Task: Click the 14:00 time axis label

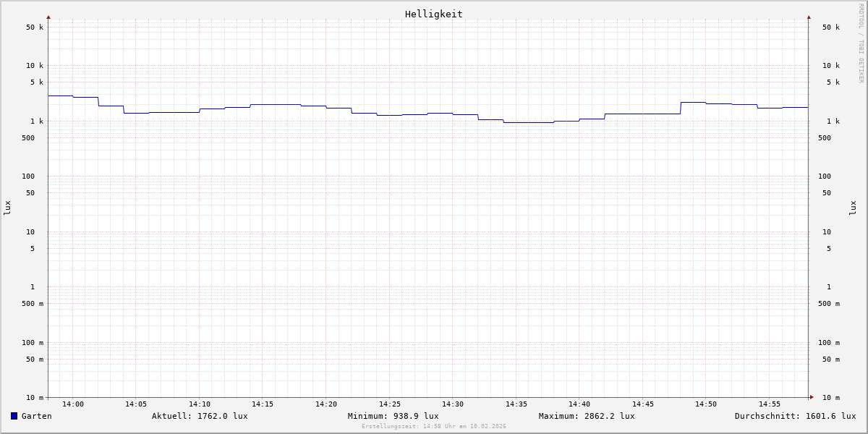Action: [x=73, y=404]
